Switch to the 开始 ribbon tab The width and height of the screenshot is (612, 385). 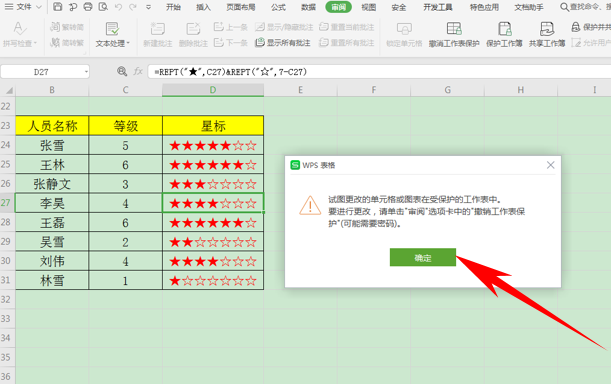(173, 7)
